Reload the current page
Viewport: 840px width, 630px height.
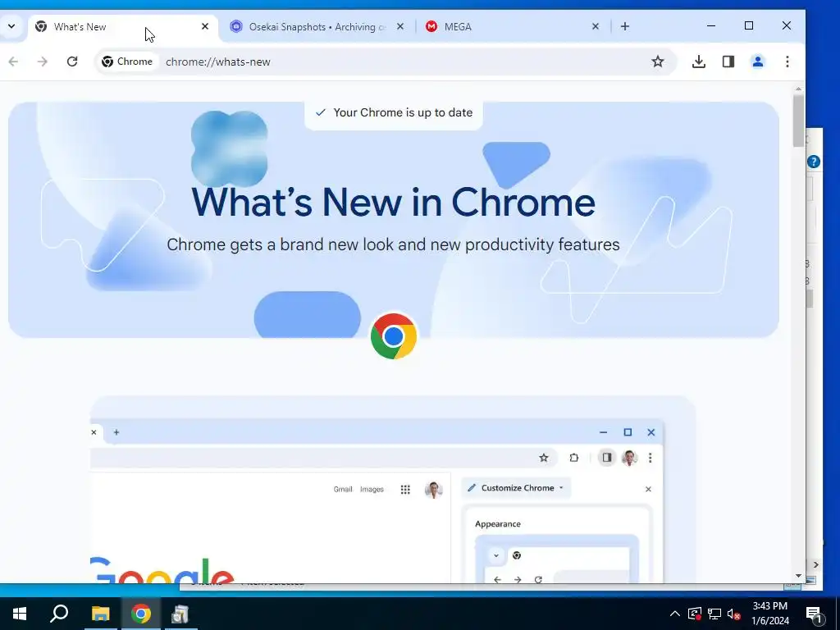[72, 62]
